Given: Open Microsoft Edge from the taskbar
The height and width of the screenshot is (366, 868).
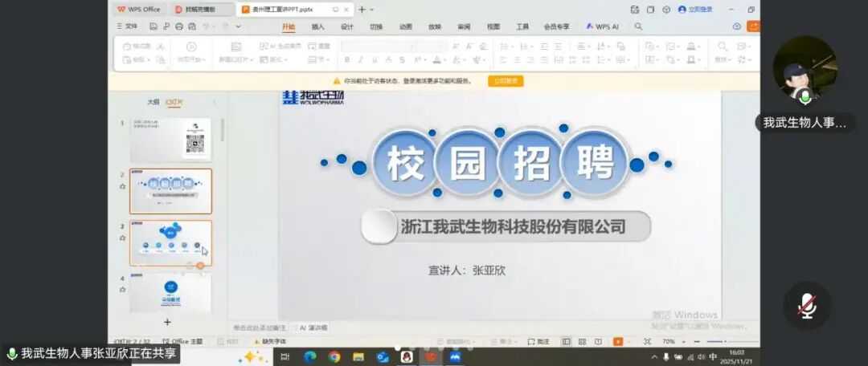Looking at the screenshot, I should click(309, 356).
